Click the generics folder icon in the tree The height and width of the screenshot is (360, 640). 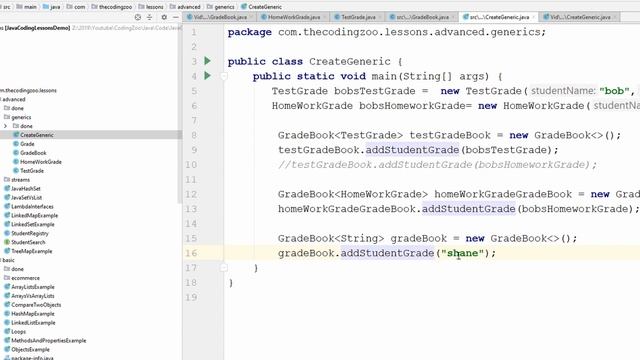tap(7, 117)
